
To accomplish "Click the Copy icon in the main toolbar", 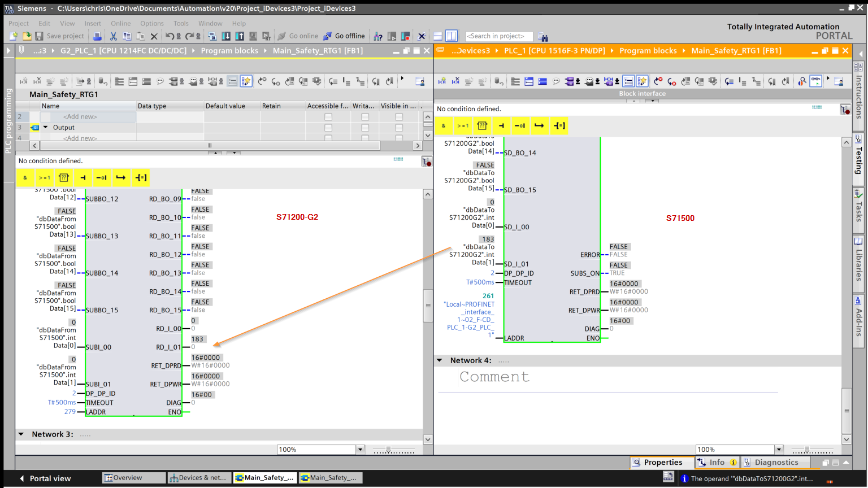I will pyautogui.click(x=127, y=36).
